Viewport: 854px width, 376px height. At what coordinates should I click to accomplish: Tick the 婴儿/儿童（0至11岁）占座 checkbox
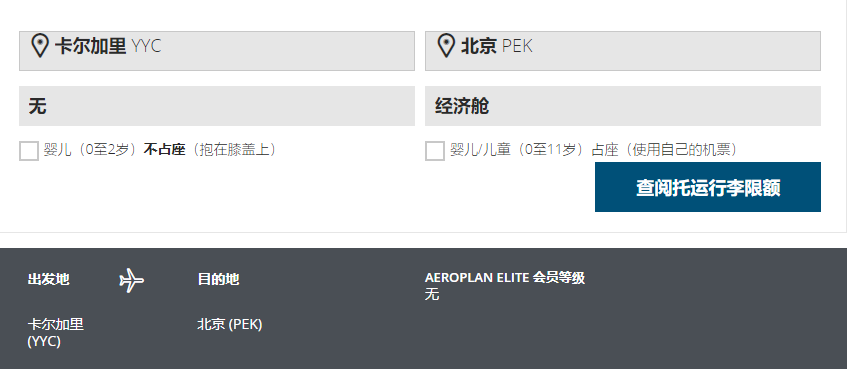pyautogui.click(x=435, y=151)
